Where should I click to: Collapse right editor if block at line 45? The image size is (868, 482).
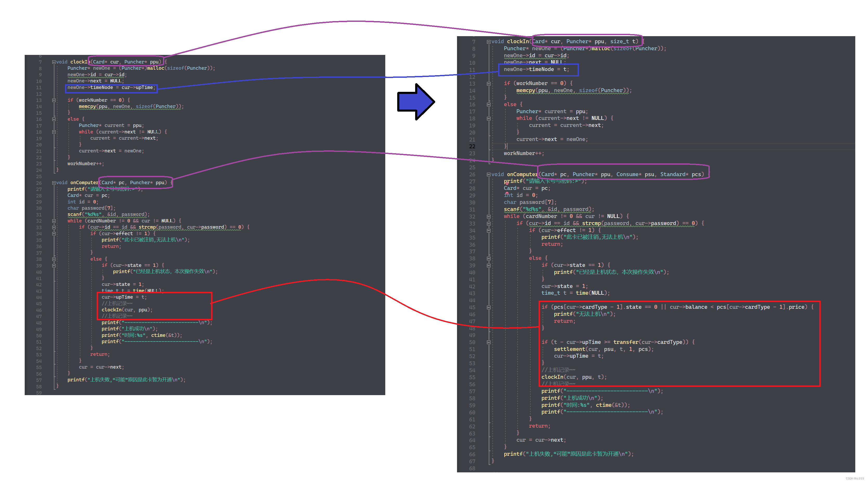[x=488, y=307]
